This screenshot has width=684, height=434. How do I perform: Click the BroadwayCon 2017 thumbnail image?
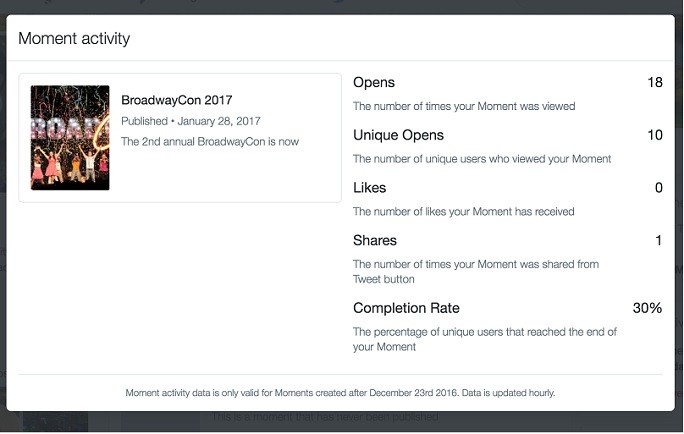pyautogui.click(x=70, y=137)
